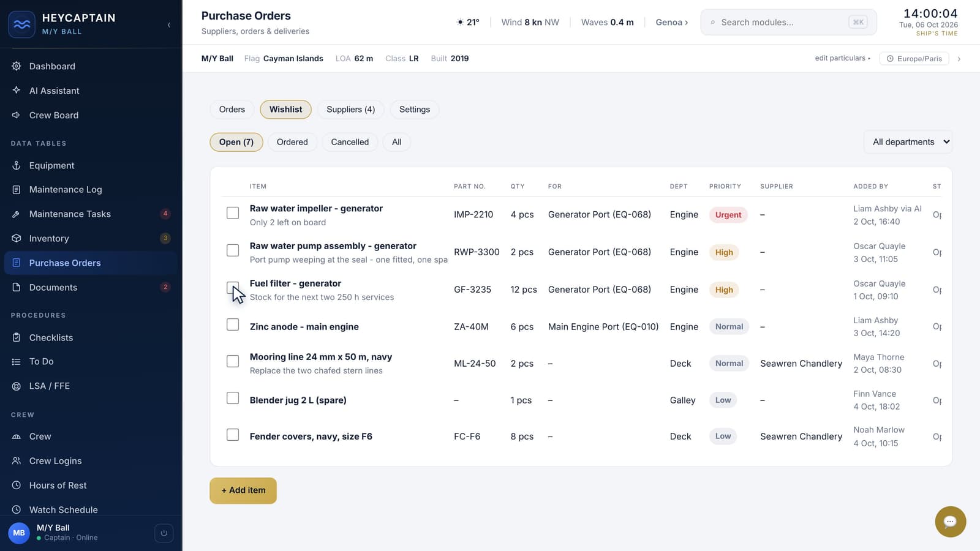
Task: Open Checklists clipboard icon
Action: coord(17,337)
